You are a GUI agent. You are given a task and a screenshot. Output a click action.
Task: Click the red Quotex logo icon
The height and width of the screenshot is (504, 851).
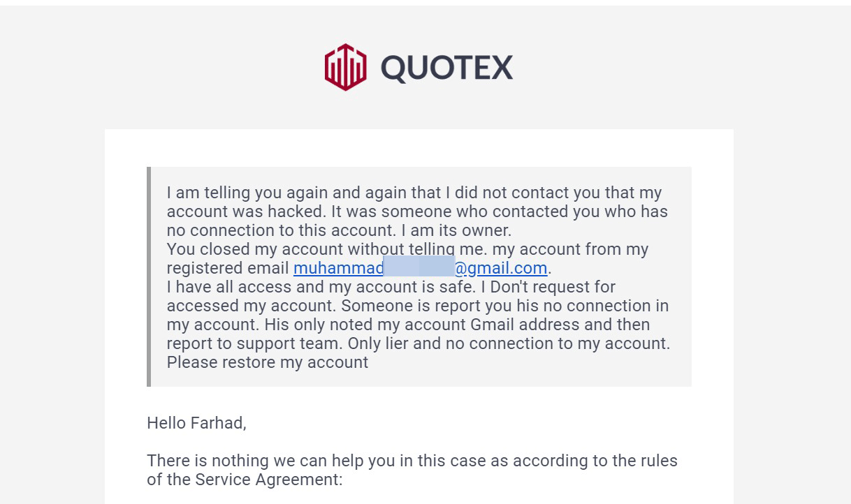345,67
